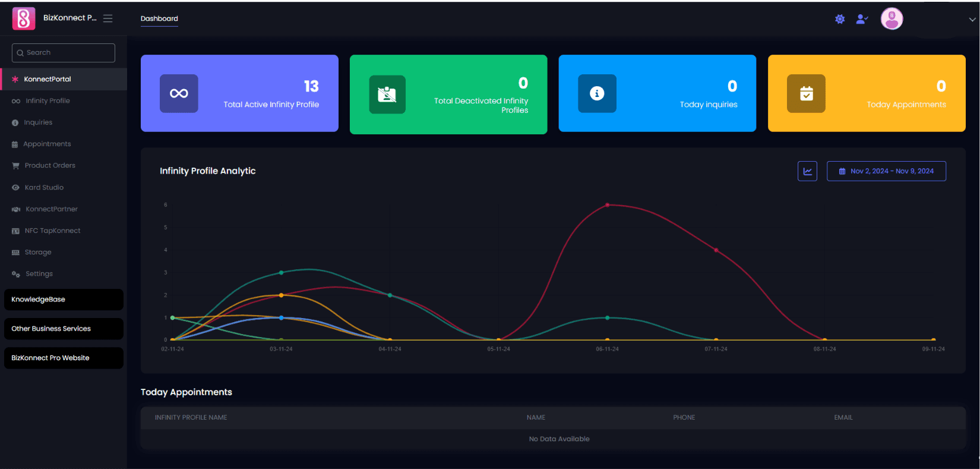Image resolution: width=980 pixels, height=469 pixels.
Task: Click the Other Business Services button
Action: pyautogui.click(x=64, y=329)
